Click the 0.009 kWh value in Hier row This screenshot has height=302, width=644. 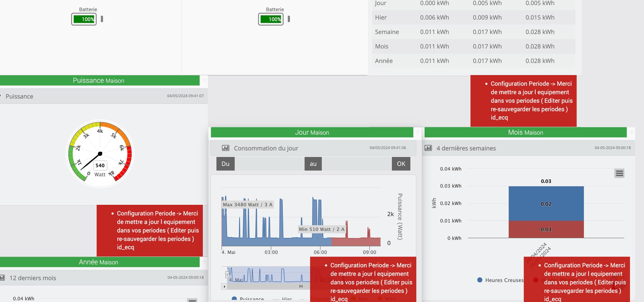pos(487,17)
